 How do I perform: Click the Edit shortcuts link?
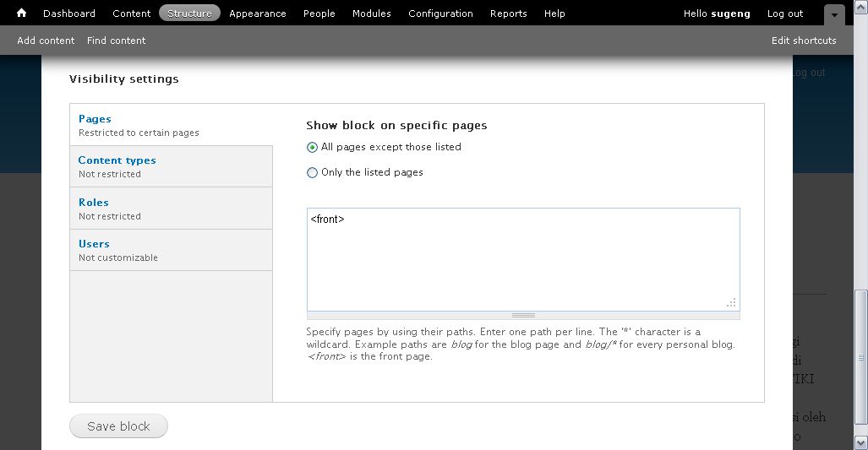[803, 41]
